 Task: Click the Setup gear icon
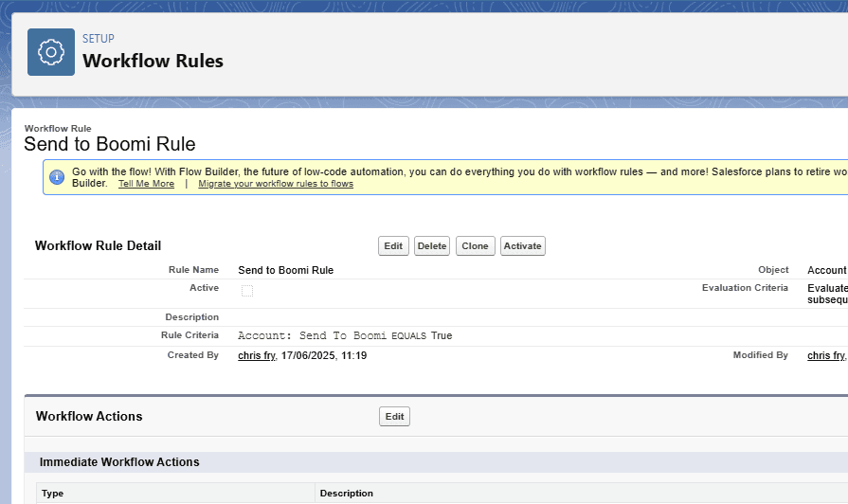point(51,52)
